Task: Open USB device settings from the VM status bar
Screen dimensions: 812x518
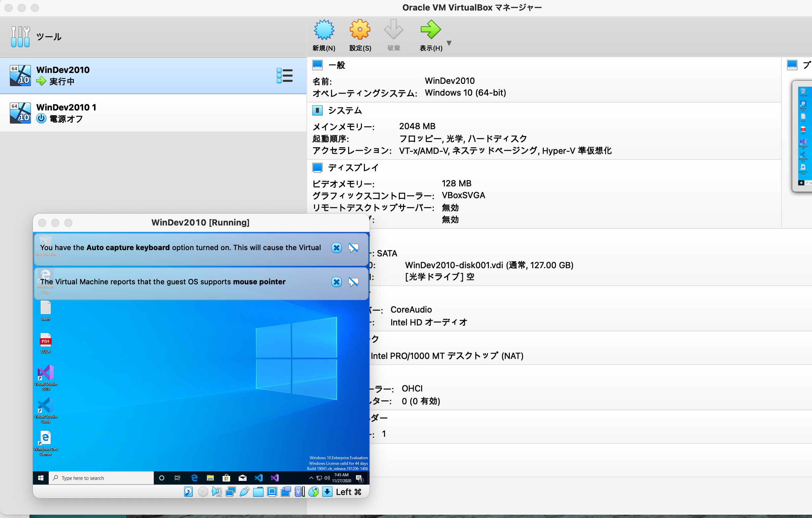Action: (x=245, y=492)
